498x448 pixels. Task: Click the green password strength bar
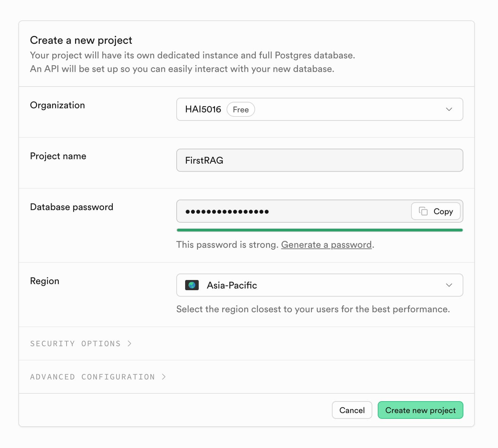coord(319,230)
